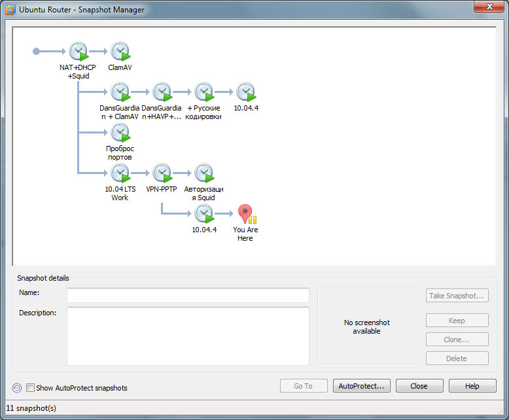The image size is (509, 420).
Task: Click the 'You Are Here' label text
Action: (x=245, y=234)
